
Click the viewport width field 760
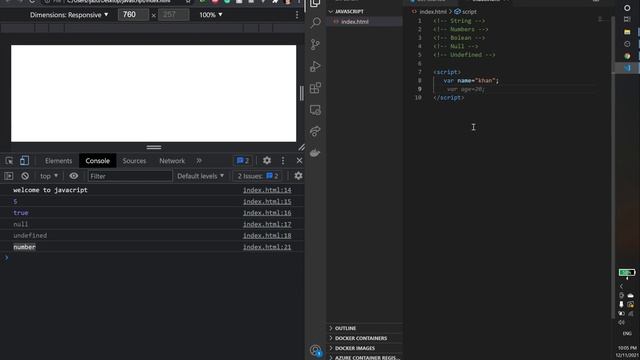133,15
